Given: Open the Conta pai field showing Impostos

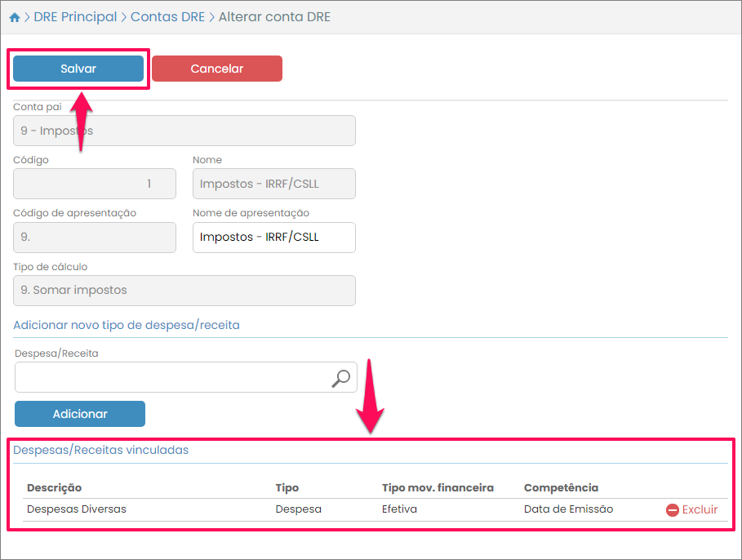Looking at the screenshot, I should click(x=184, y=131).
